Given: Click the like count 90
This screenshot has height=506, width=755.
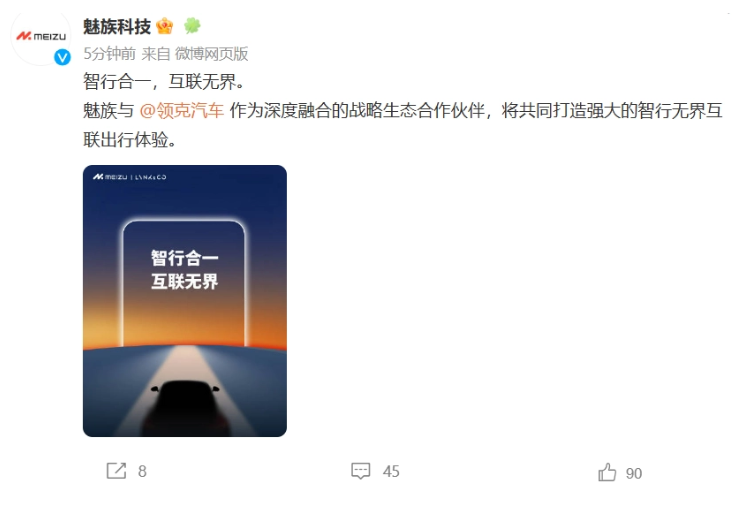Looking at the screenshot, I should point(634,474).
